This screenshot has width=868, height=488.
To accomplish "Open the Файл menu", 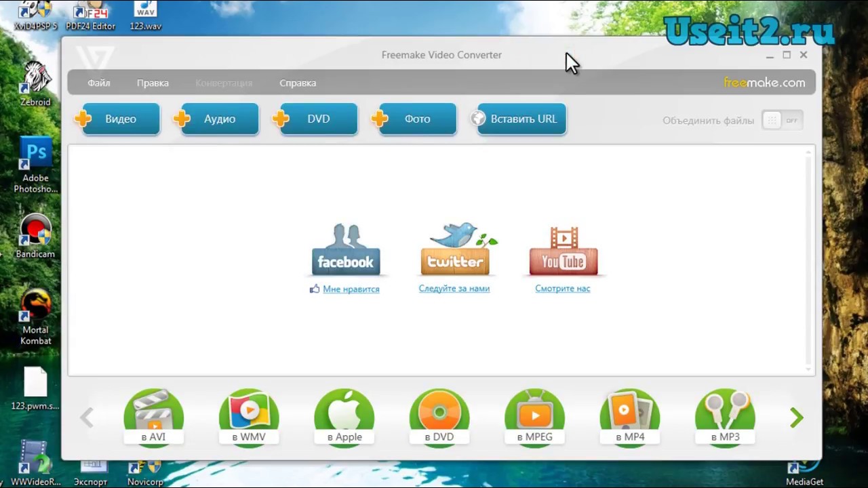I will [99, 83].
